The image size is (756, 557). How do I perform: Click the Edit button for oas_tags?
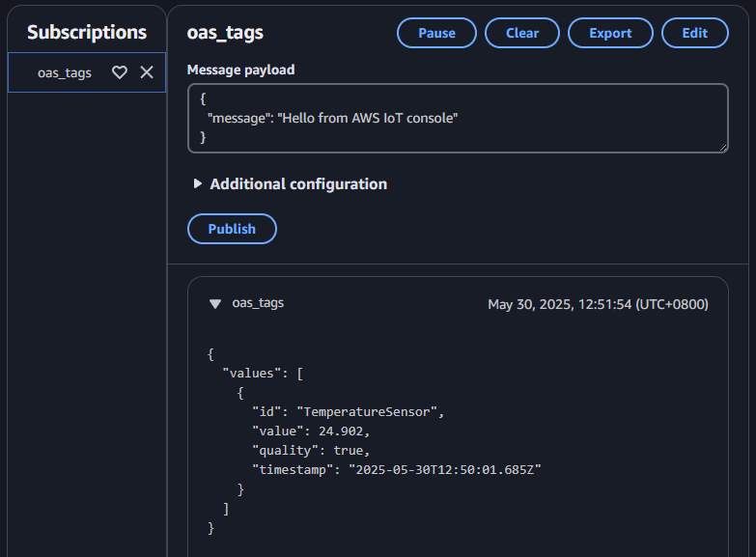pyautogui.click(x=695, y=33)
